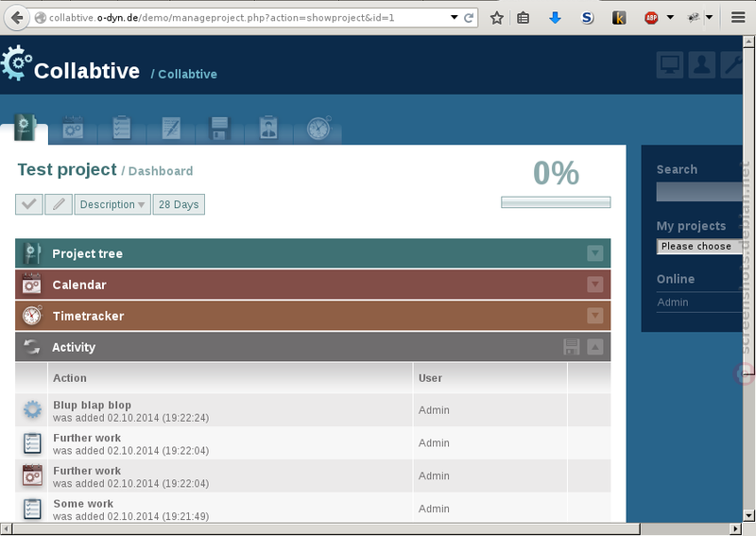Open the browser hamburger menu
This screenshot has height=536, width=756.
pos(738,18)
